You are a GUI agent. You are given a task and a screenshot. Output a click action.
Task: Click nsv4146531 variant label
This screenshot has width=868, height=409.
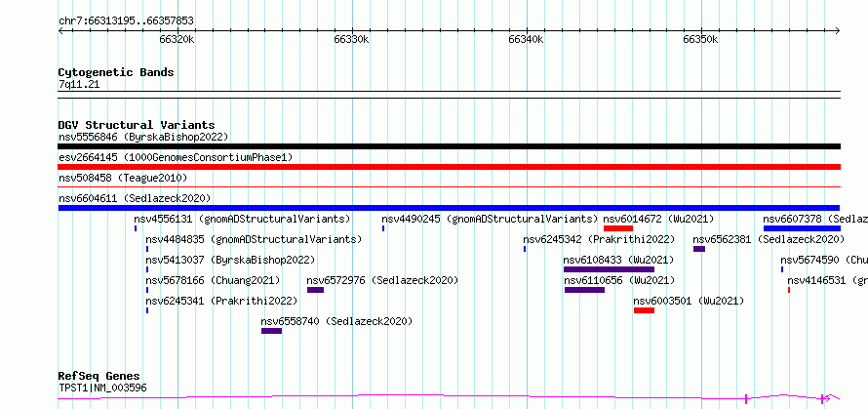tap(828, 280)
